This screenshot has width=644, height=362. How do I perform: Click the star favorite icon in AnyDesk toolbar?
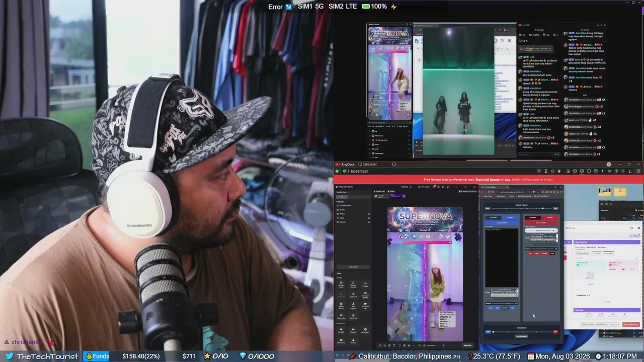pyautogui.click(x=559, y=171)
